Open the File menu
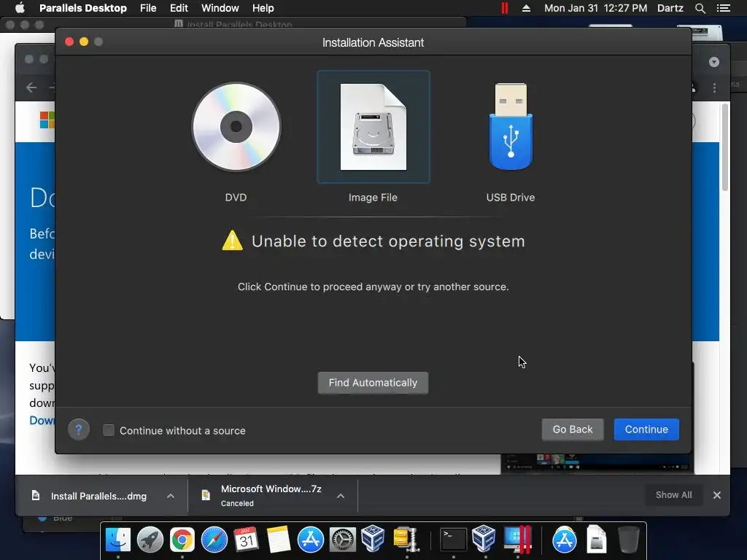 tap(148, 8)
